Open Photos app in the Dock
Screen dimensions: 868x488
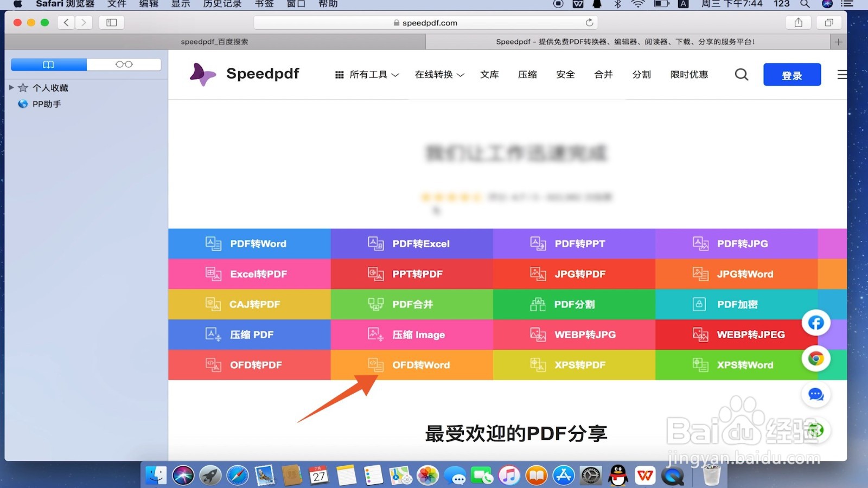427,476
